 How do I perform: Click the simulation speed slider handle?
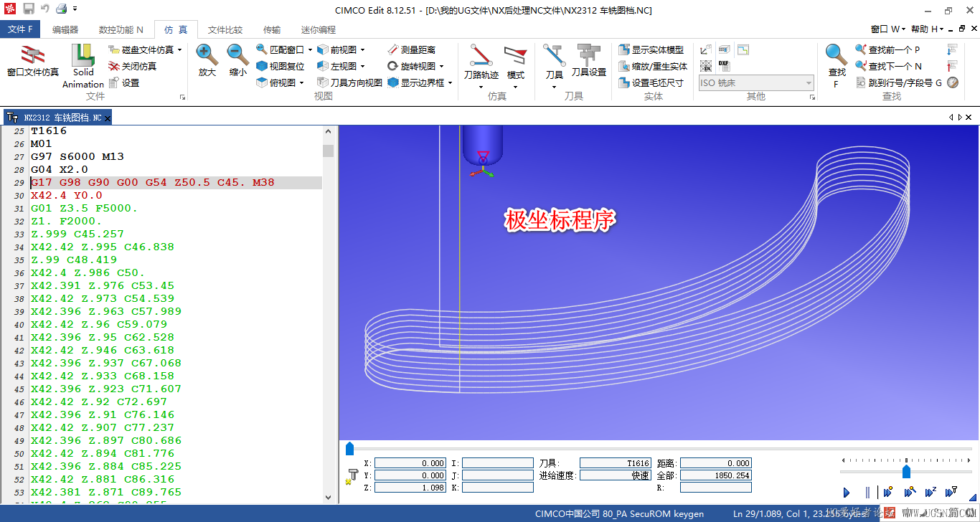906,471
